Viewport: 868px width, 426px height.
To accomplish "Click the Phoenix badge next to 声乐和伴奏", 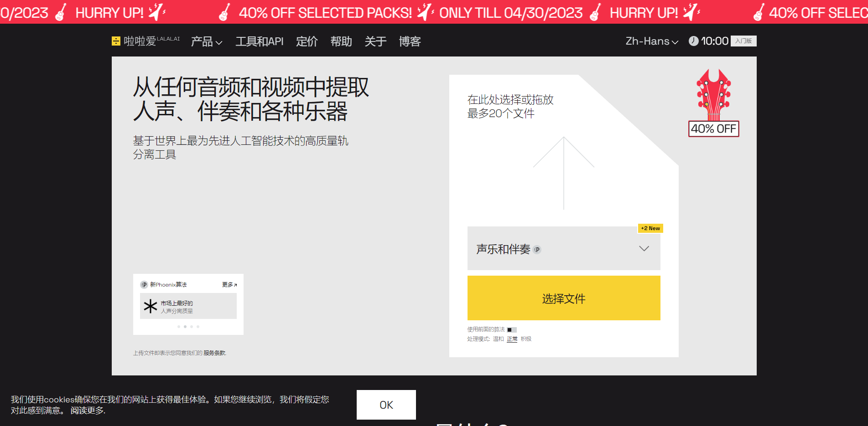I will coord(537,250).
